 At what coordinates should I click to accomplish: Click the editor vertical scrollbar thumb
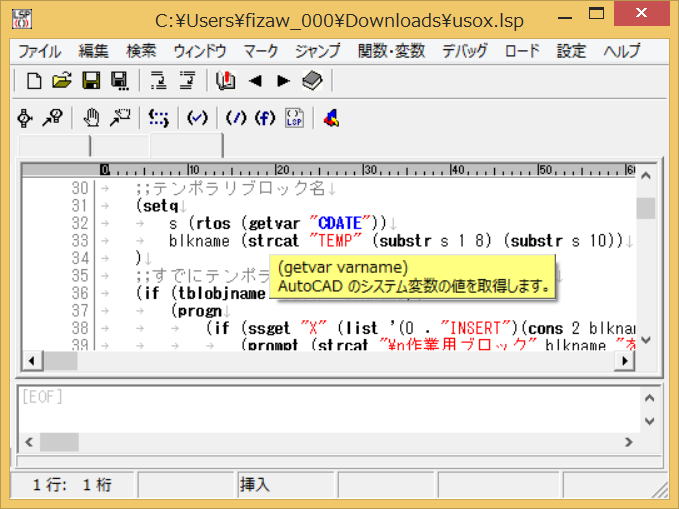point(646,208)
